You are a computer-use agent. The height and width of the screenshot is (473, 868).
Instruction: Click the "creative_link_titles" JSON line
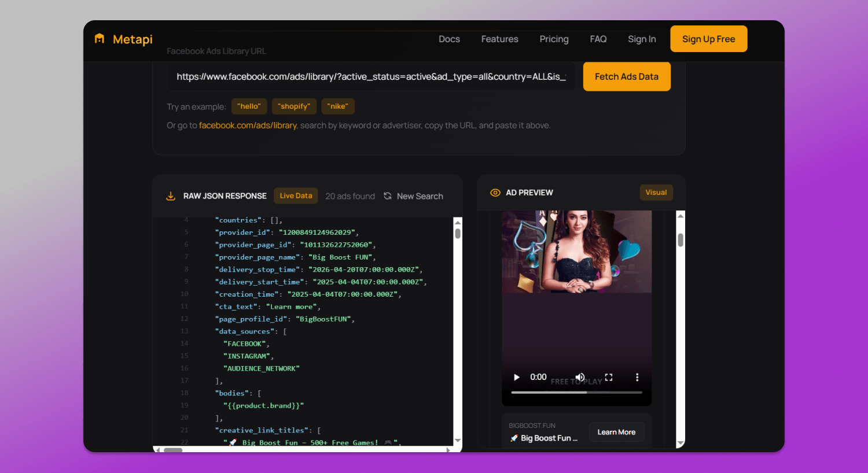pos(268,430)
